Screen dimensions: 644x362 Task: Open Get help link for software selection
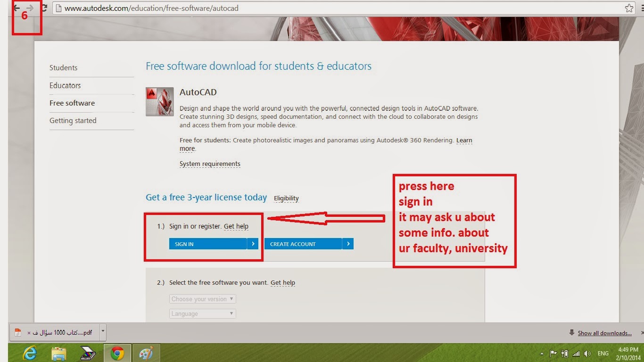(x=283, y=283)
